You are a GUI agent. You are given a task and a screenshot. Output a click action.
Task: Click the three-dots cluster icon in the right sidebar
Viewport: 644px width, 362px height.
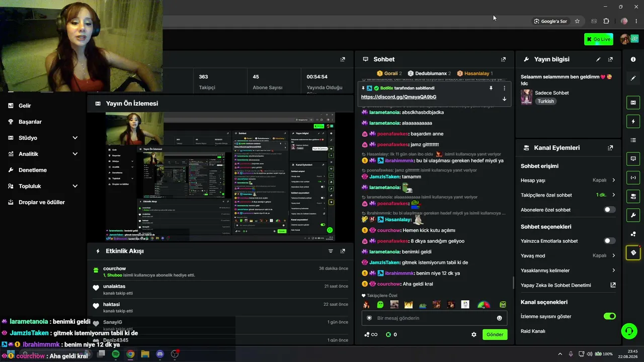click(x=633, y=234)
